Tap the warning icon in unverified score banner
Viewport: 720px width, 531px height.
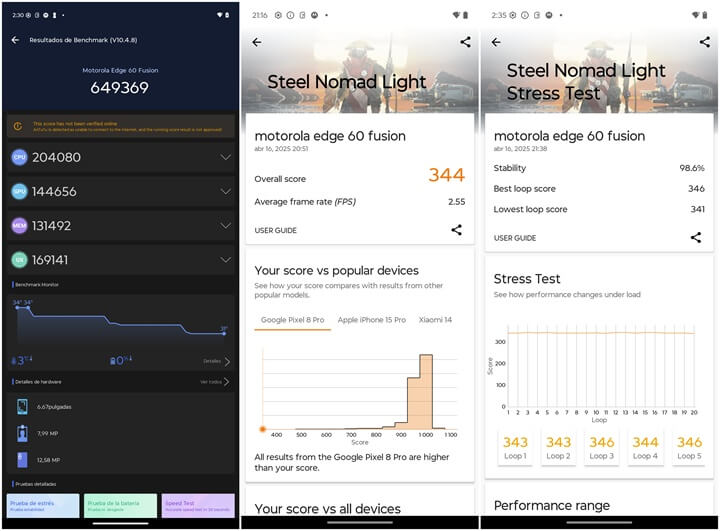[18, 126]
